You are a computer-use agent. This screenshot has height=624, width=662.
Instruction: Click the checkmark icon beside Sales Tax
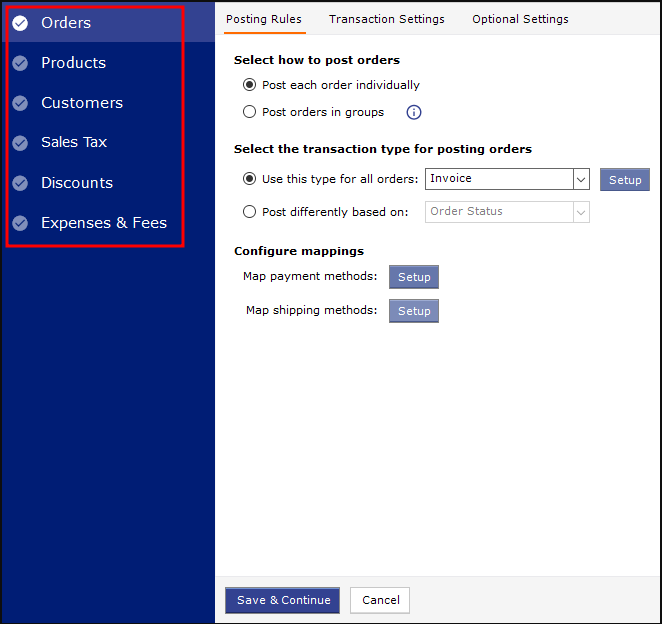pos(20,143)
